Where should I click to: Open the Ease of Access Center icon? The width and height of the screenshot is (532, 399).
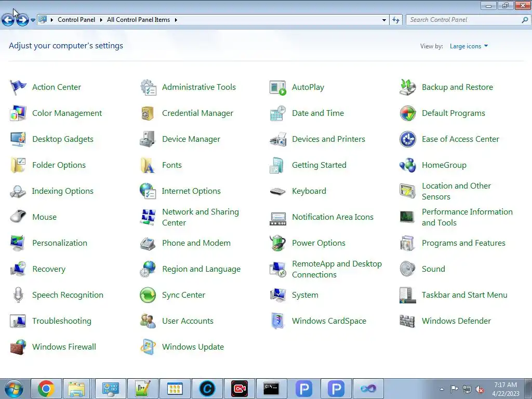pos(407,139)
